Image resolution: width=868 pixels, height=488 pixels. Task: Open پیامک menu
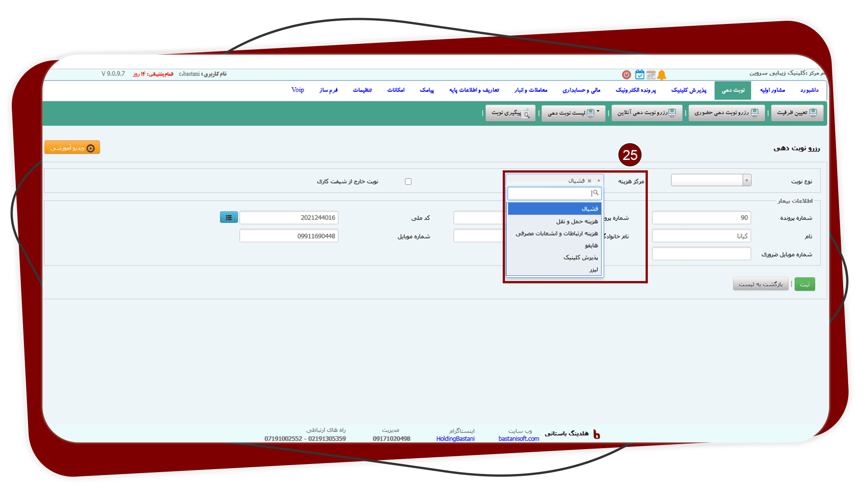pyautogui.click(x=427, y=90)
